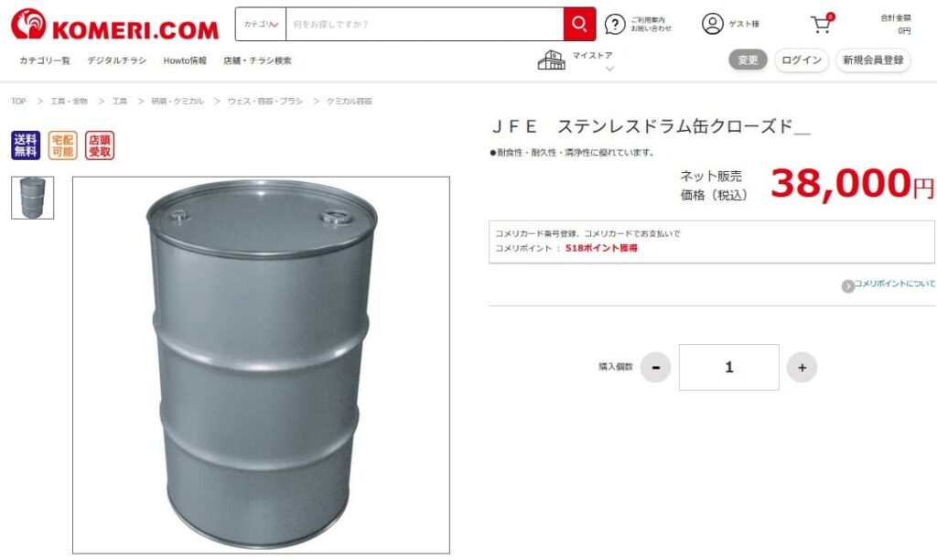This screenshot has width=937, height=560.
Task: Open the デジタルチラシ menu item
Action: pos(116,60)
